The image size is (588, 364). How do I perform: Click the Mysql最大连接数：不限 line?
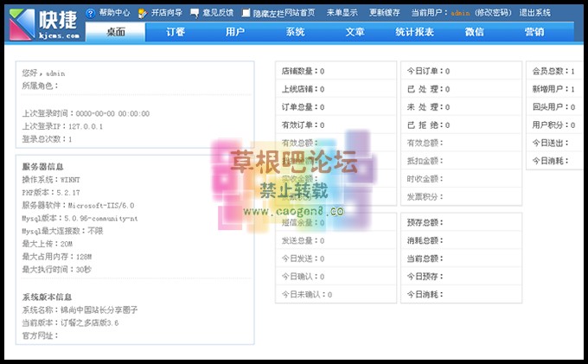pyautogui.click(x=62, y=231)
